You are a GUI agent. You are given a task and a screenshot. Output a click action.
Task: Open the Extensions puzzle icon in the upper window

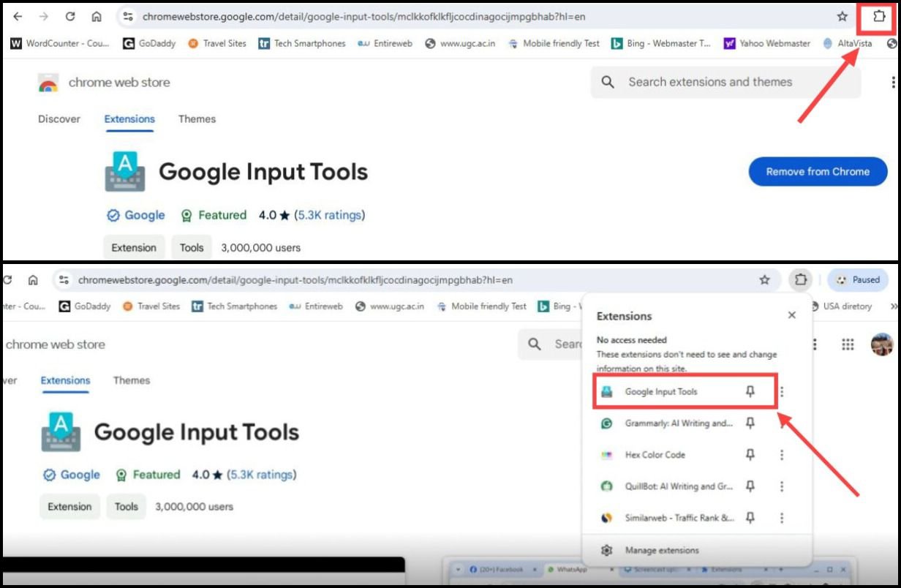tap(879, 17)
